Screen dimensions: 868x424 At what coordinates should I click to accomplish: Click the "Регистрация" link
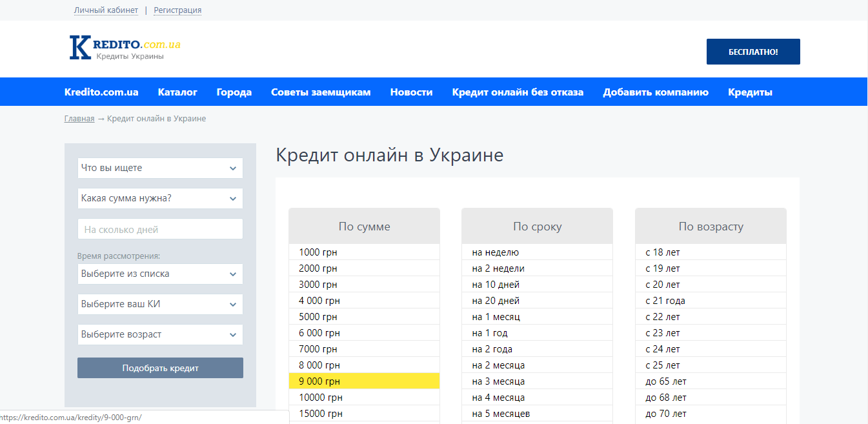click(177, 10)
